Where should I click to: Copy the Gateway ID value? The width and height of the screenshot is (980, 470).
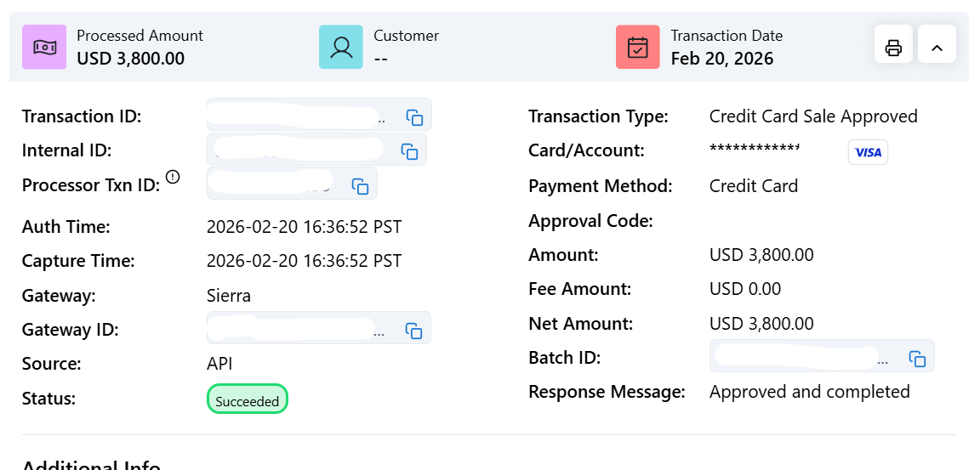tap(414, 331)
